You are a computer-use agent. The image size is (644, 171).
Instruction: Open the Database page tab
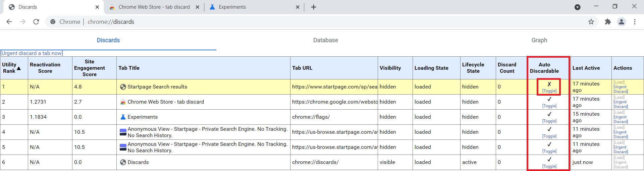325,40
